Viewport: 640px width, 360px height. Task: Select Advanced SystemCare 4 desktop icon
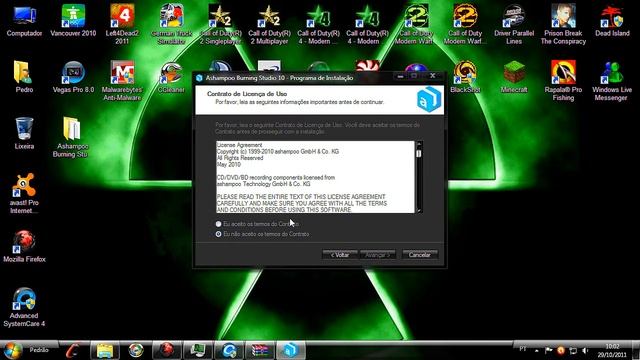pos(24,307)
